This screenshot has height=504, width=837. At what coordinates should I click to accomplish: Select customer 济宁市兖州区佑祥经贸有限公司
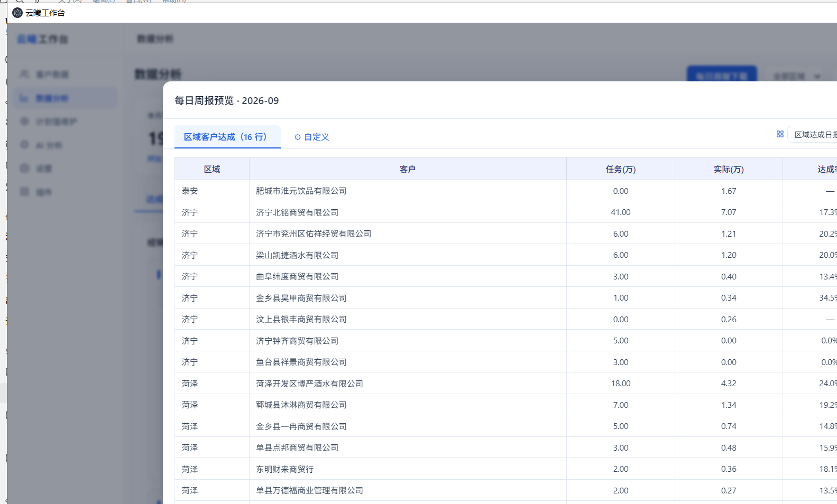coord(314,234)
